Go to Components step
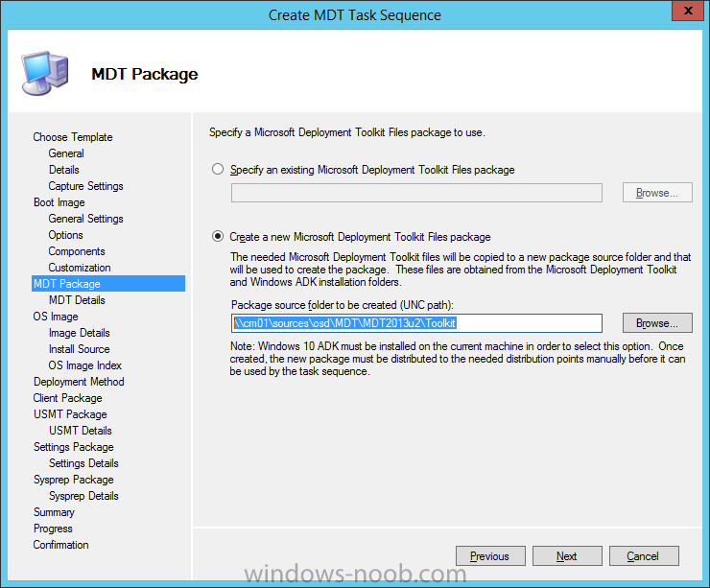This screenshot has width=710, height=588. pos(77,251)
